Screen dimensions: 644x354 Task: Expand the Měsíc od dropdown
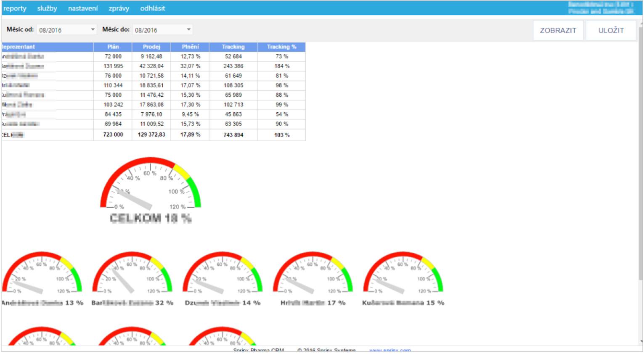tap(67, 30)
